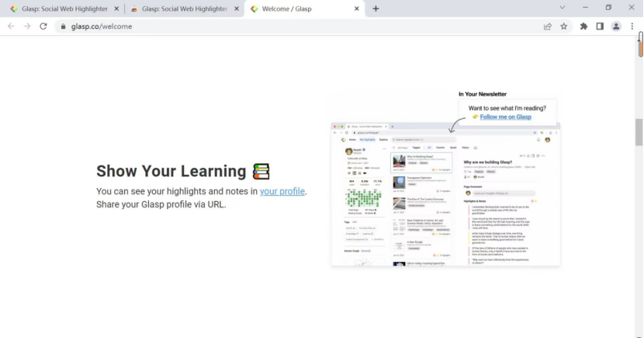Close the first Glasp tab
Screen dimensions: 644x338
click(x=116, y=9)
